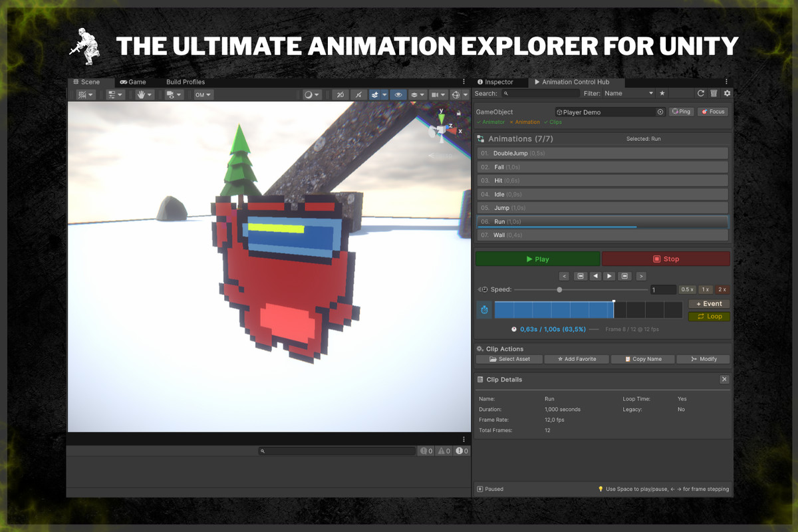798x532 pixels.
Task: Open settings with the gear icon
Action: tap(727, 94)
